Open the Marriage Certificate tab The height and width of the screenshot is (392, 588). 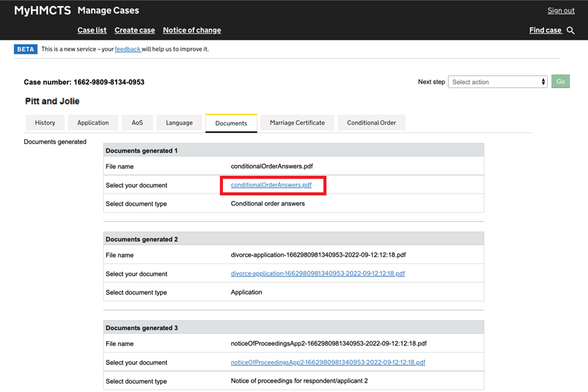point(297,123)
